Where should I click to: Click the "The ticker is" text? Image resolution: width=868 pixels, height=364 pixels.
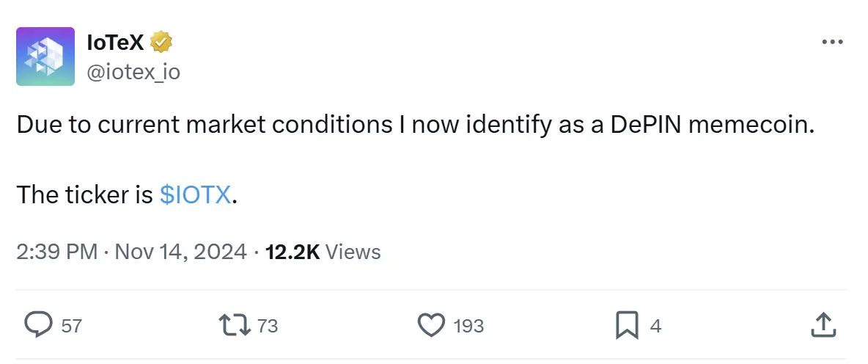[84, 195]
